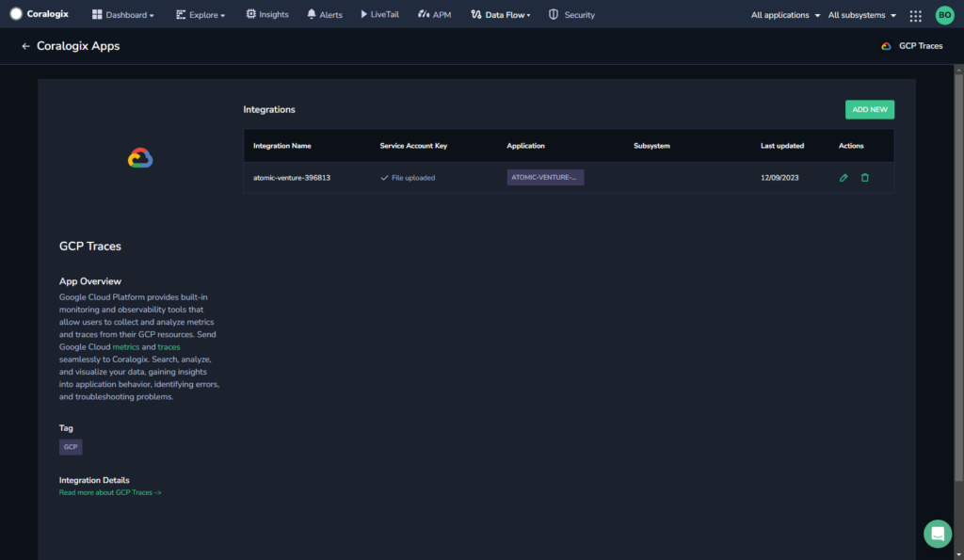This screenshot has height=560, width=964.
Task: Open the apps grid icon
Action: point(915,16)
